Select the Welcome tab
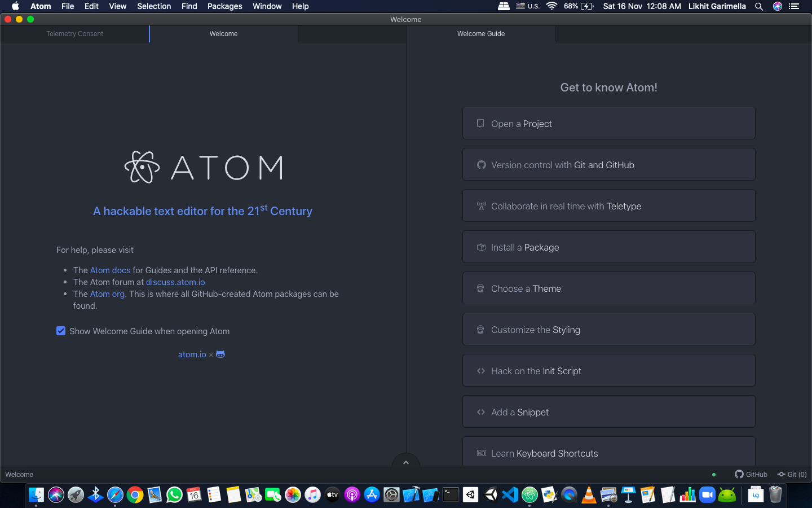The image size is (812, 508). (223, 34)
